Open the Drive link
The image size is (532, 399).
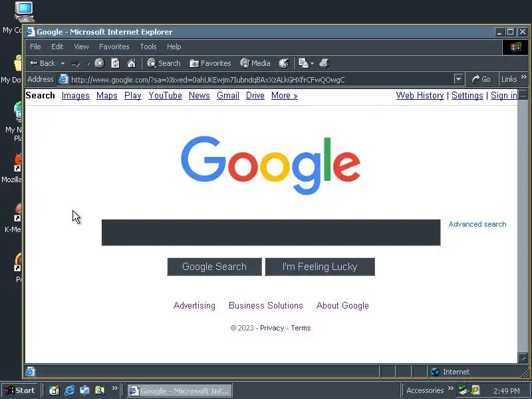255,96
